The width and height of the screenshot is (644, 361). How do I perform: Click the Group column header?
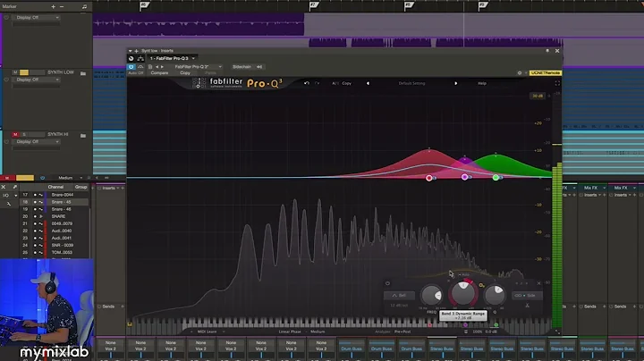pyautogui.click(x=80, y=187)
